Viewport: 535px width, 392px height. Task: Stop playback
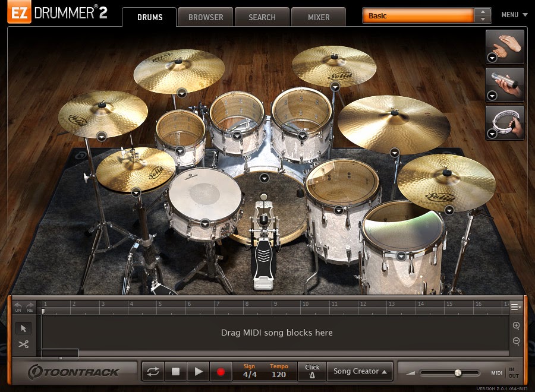(x=175, y=371)
